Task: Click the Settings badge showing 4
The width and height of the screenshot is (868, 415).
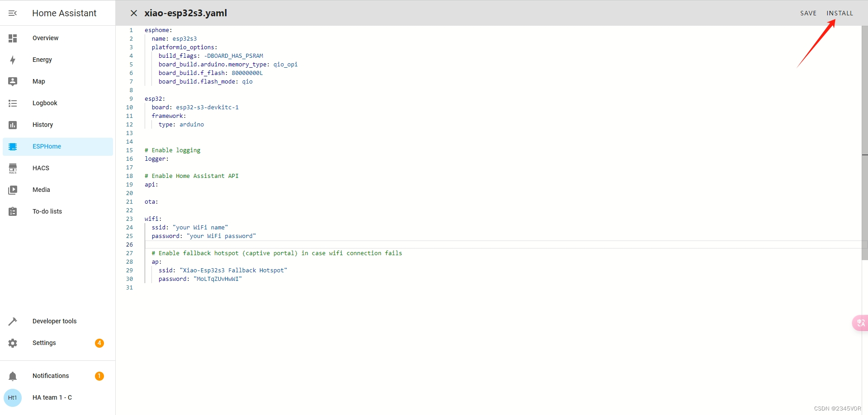Action: tap(99, 343)
